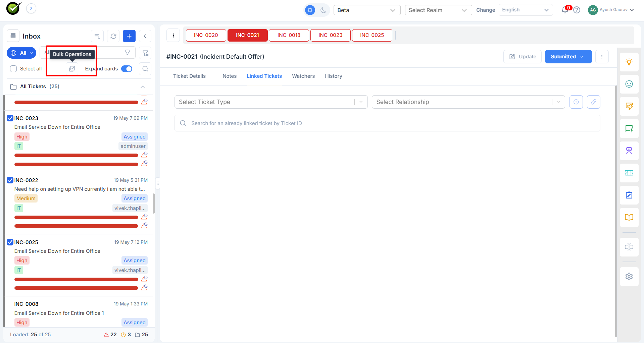Screen dimensions: 644x343
Task: Switch to the INC-0020 ticket tab
Action: click(206, 35)
